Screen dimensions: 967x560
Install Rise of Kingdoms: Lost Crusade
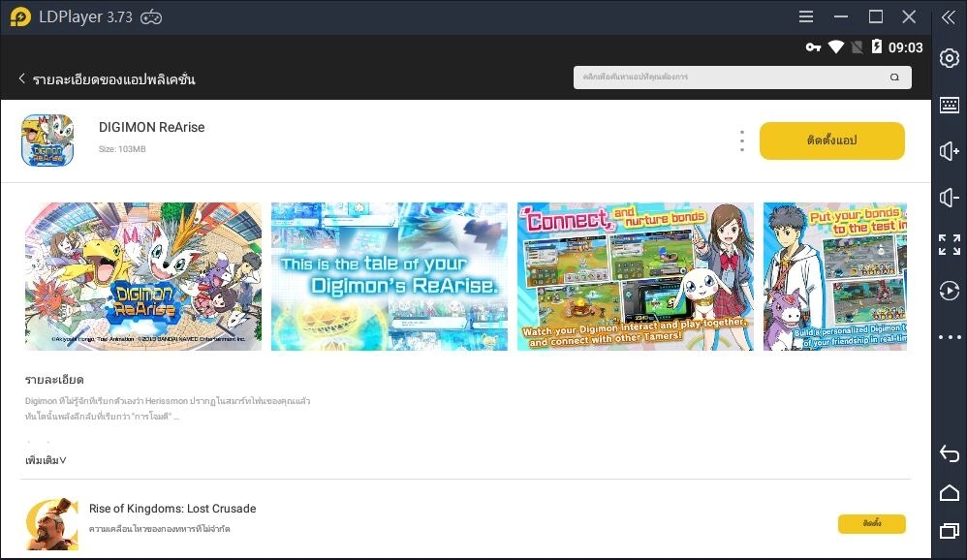(871, 523)
